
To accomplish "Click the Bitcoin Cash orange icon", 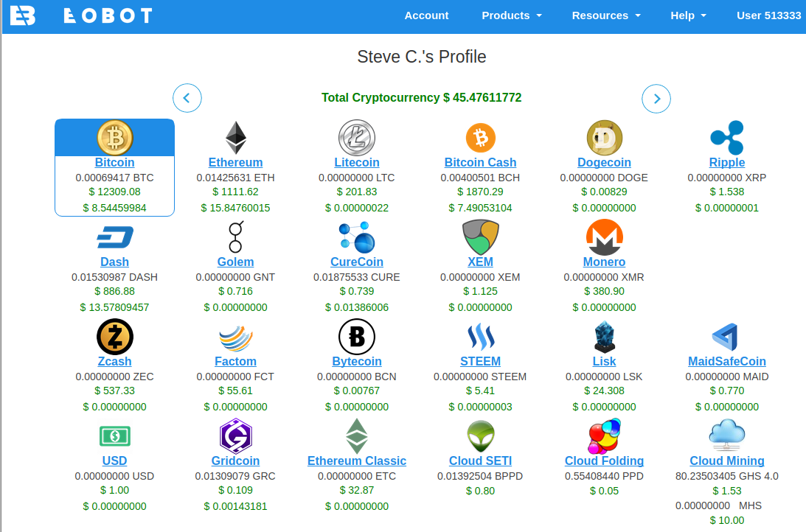I will point(480,138).
